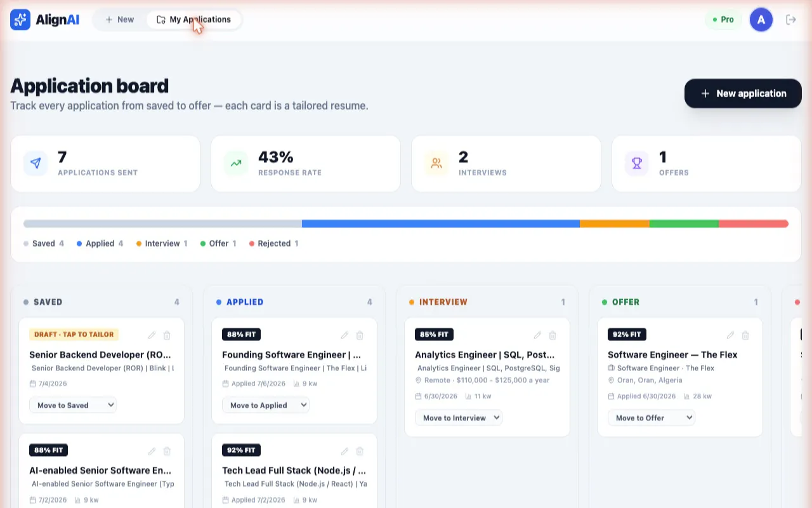Edit the Analytics Engineer card
The height and width of the screenshot is (508, 812).
point(537,335)
